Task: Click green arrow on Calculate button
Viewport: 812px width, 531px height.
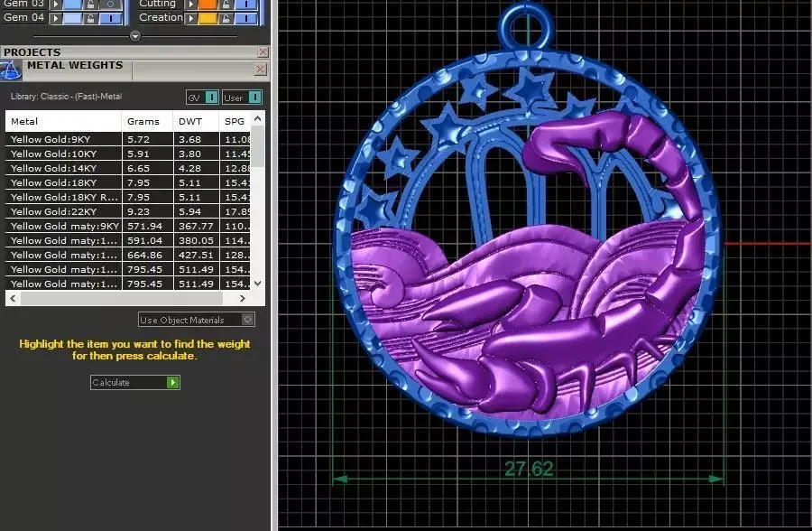Action: [173, 383]
